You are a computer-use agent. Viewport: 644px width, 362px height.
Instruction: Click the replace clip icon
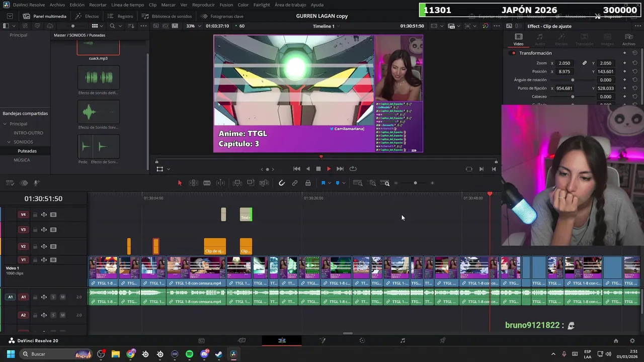(x=264, y=183)
